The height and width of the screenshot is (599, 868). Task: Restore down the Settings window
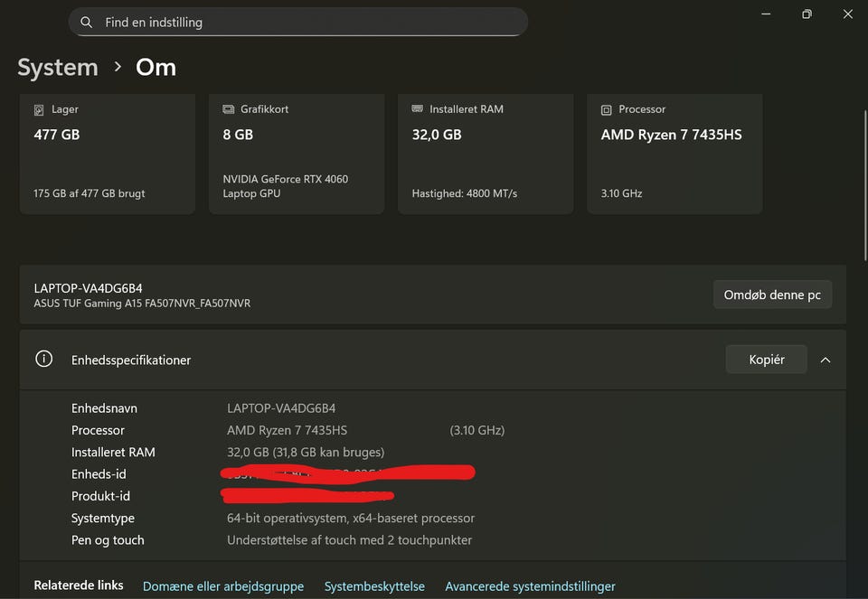click(807, 14)
